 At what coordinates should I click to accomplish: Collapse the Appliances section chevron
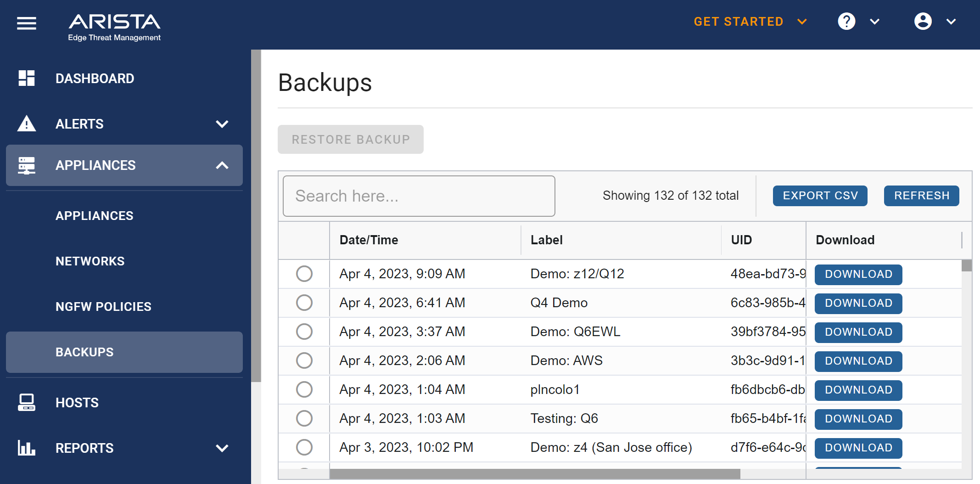click(222, 165)
